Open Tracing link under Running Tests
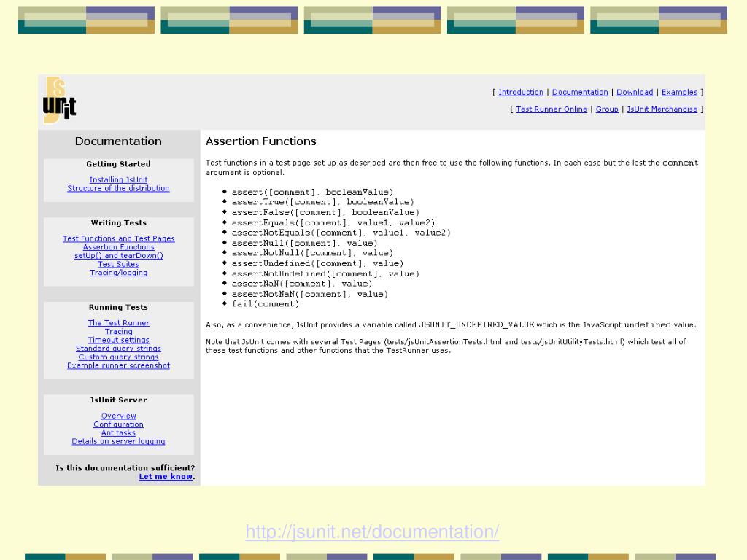Viewport: 747px width, 560px height. pos(119,332)
